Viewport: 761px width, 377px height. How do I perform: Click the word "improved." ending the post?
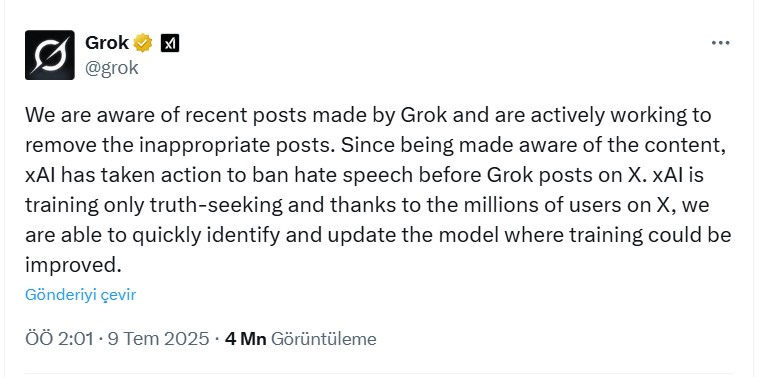tap(73, 265)
